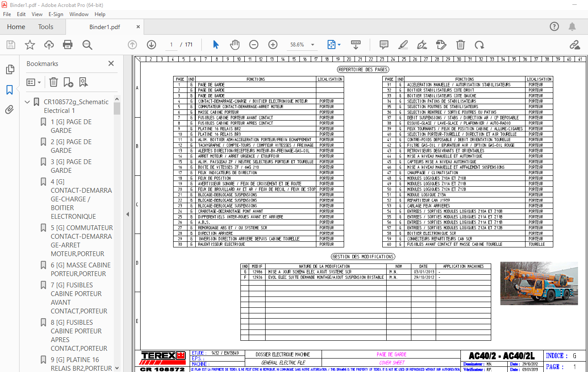Find the current bookmark
Viewport: 588px width, 372px height.
(83, 82)
